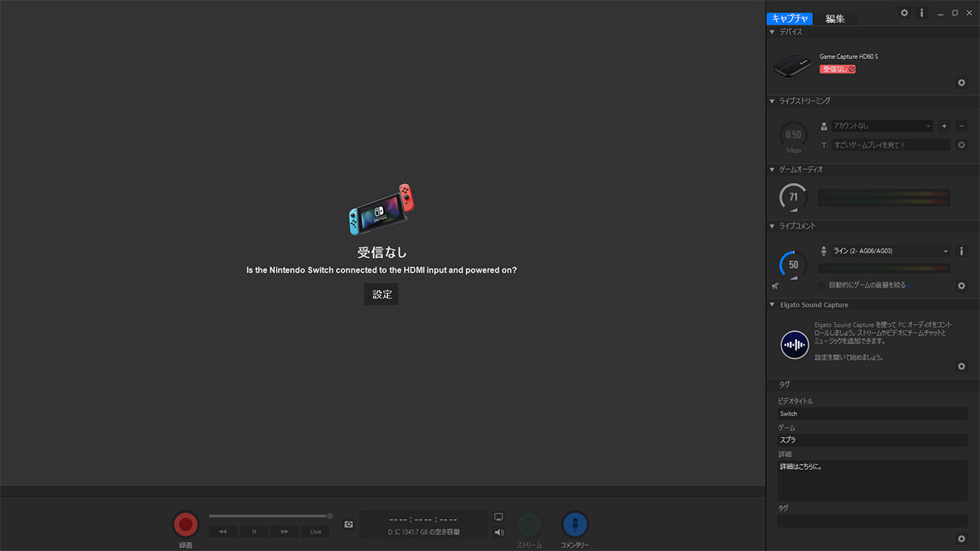Open the ライン (2- AG06/AG03) input dropdown

click(890, 251)
